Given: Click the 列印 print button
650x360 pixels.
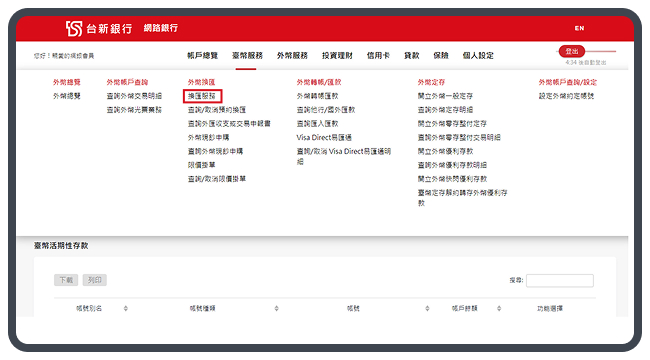Looking at the screenshot, I should click(95, 280).
